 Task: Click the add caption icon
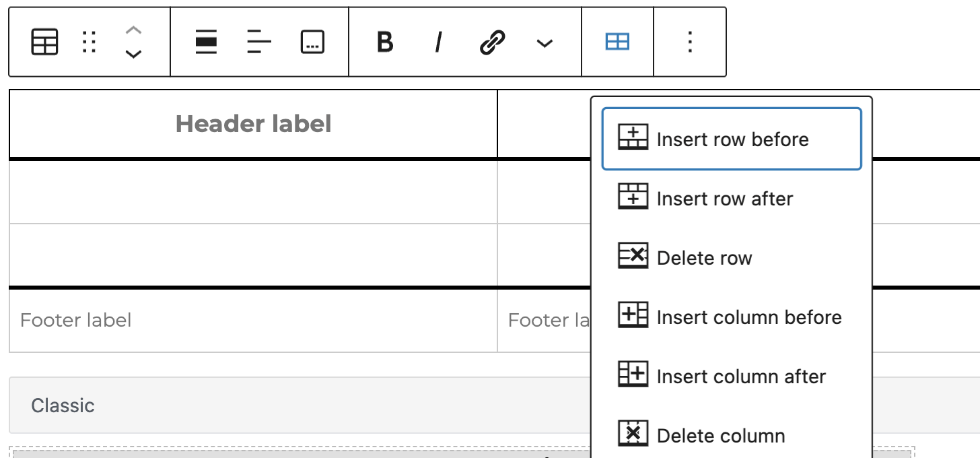[312, 42]
